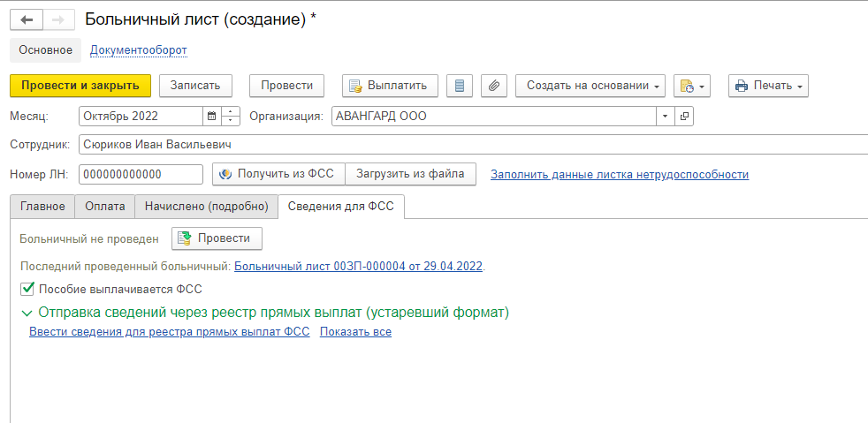Toggle Пособие выплачивается ФСС checkbox
The height and width of the screenshot is (423, 868).
(x=27, y=289)
